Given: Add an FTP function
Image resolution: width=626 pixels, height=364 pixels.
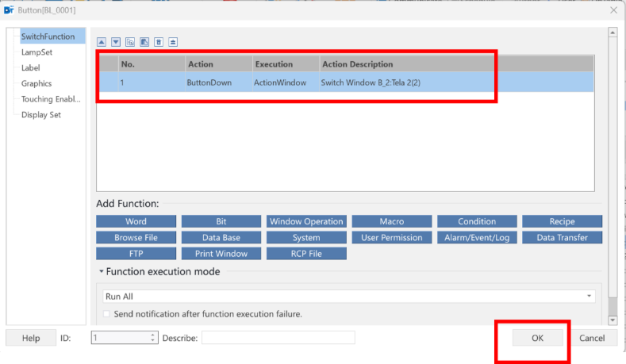Looking at the screenshot, I should [x=136, y=254].
